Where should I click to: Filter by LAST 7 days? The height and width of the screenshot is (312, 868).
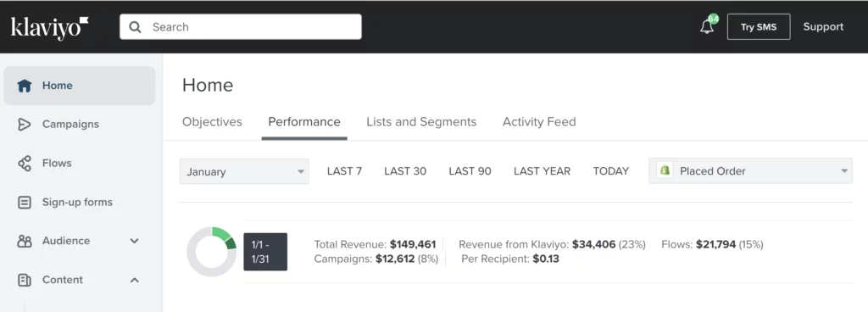coord(344,171)
